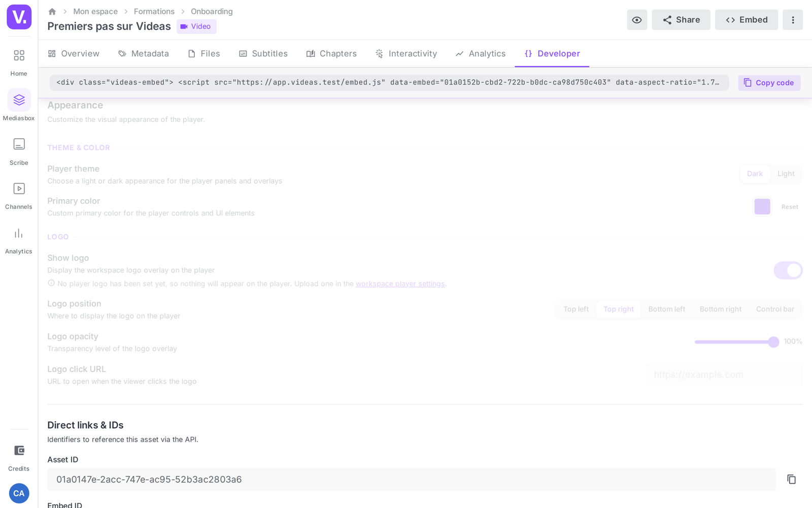Viewport: 812px width, 508px height.
Task: Select the Light player theme
Action: tap(786, 174)
